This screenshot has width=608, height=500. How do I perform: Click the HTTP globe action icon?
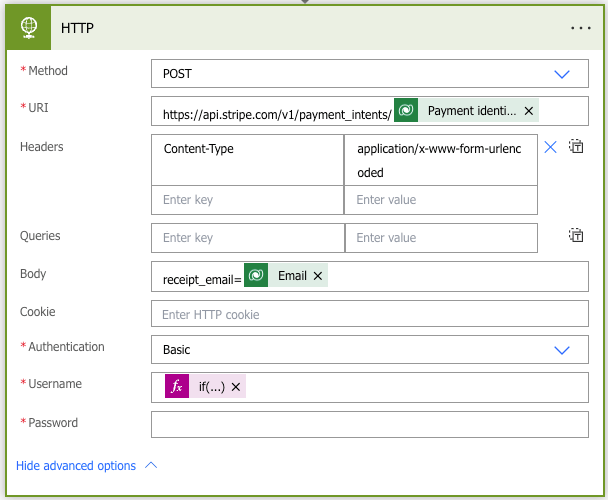click(32, 28)
